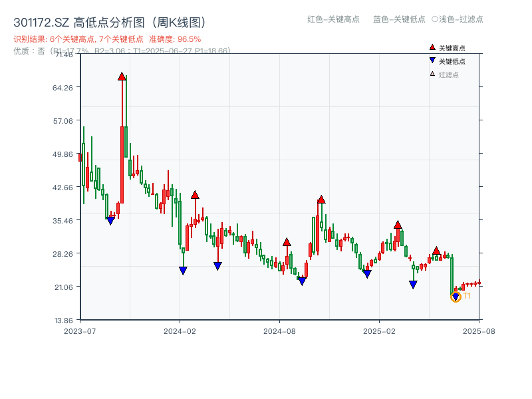532x399 pixels.
Task: Click the 关键高点 red triangle legend icon
Action: point(431,47)
